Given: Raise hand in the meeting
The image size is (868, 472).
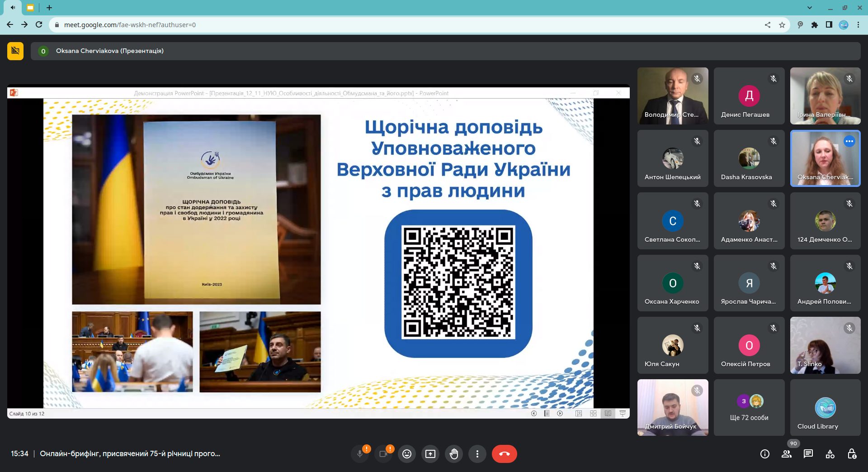Looking at the screenshot, I should [454, 454].
